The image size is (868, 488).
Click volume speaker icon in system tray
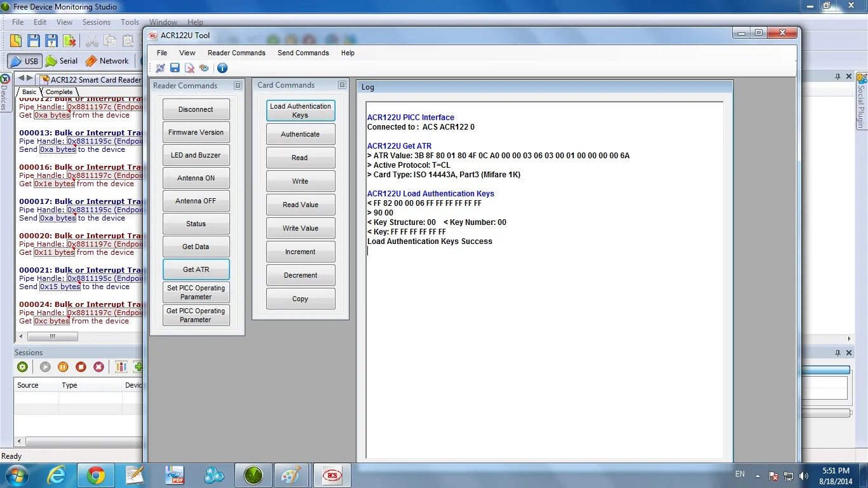(804, 475)
